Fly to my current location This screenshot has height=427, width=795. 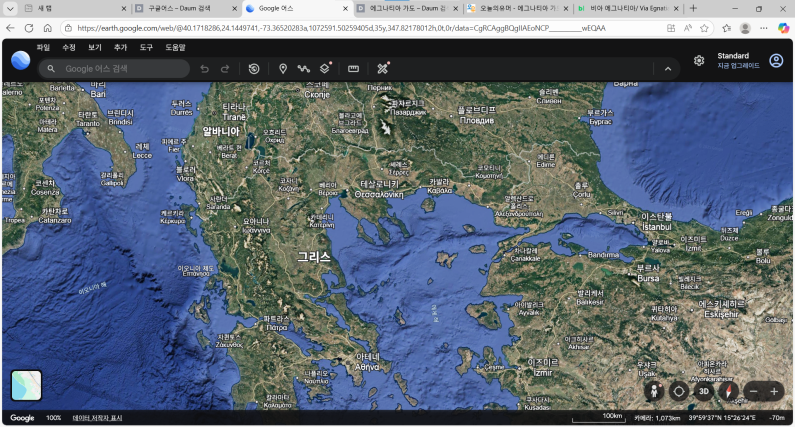[x=679, y=392]
